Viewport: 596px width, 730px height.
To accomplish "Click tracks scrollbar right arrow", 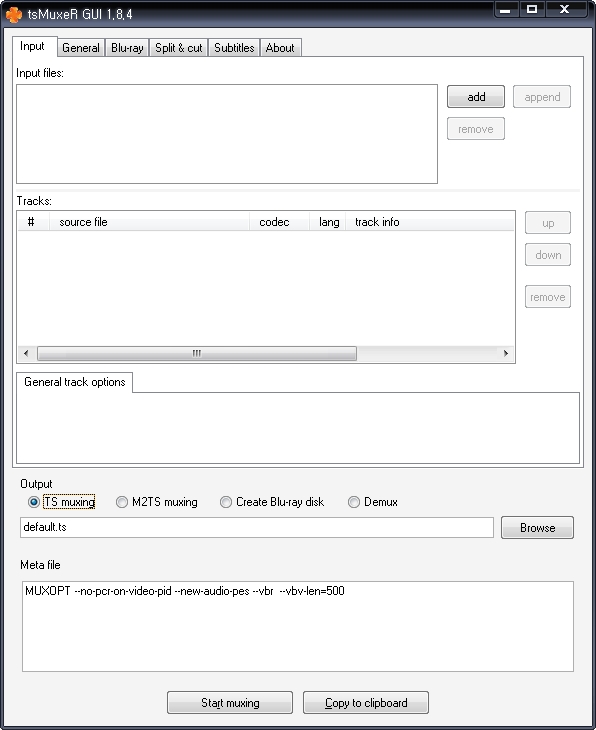I will click(506, 353).
